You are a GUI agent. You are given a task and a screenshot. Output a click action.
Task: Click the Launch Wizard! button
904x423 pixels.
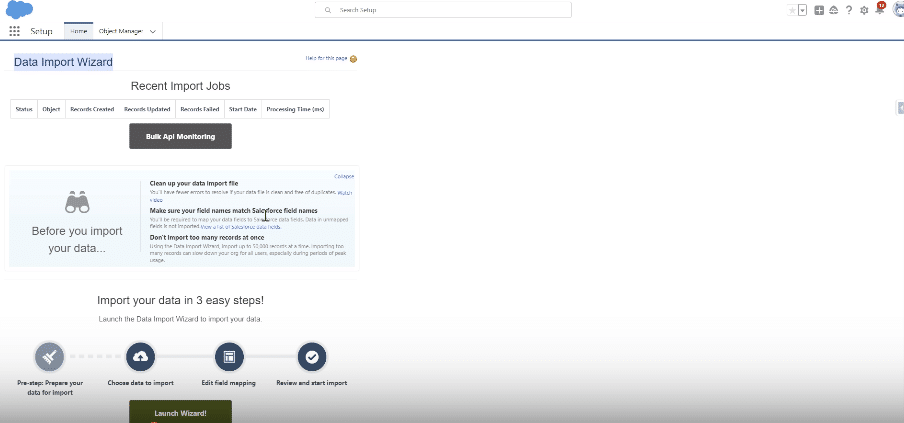tap(180, 412)
